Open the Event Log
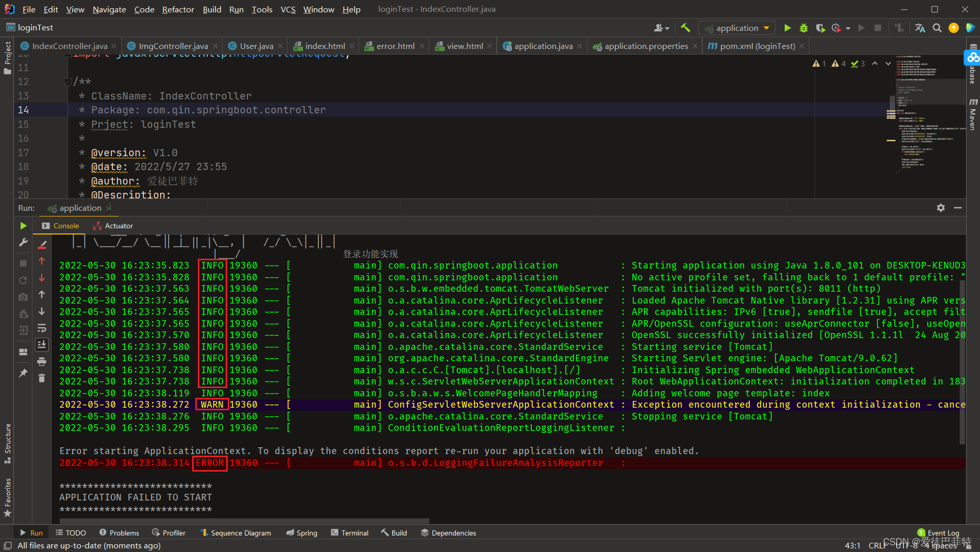Viewport: 980px width, 552px height. tap(938, 533)
